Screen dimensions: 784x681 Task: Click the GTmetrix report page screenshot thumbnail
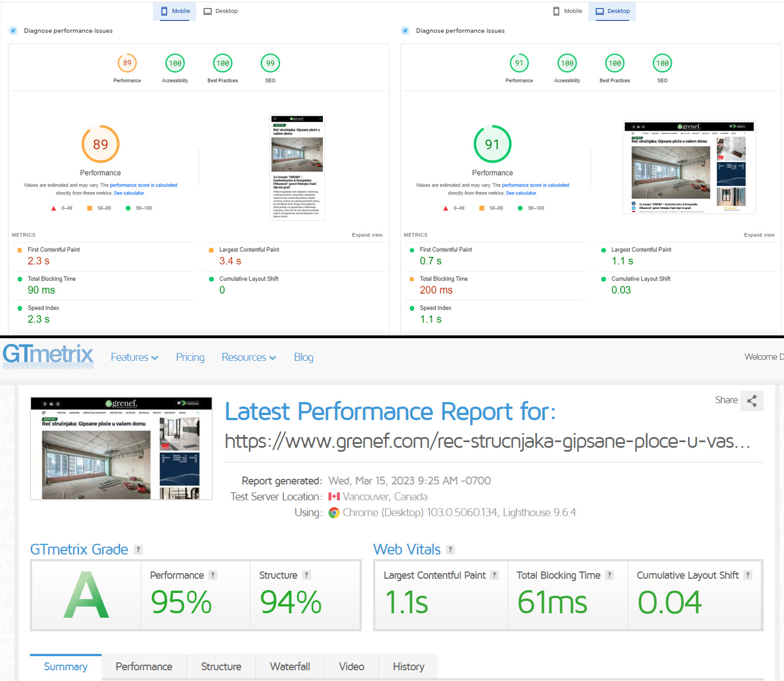click(x=121, y=449)
